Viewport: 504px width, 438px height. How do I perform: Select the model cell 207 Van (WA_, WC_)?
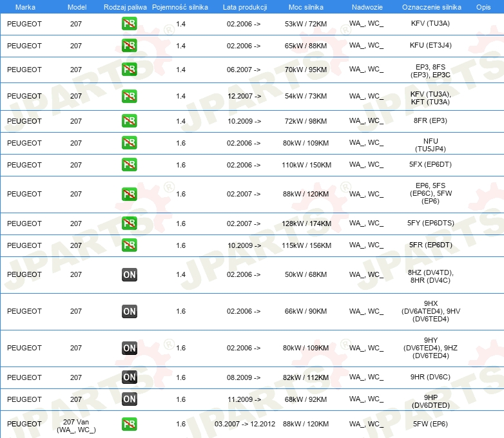click(76, 426)
